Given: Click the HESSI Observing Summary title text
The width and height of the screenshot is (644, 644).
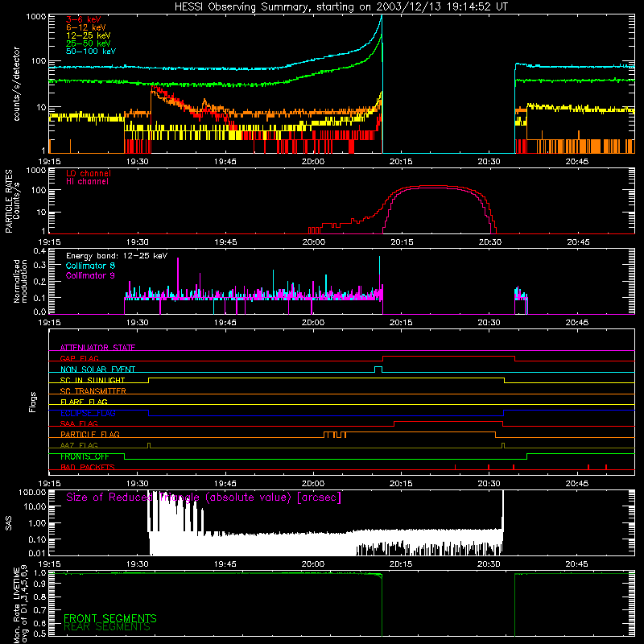Looking at the screenshot, I should pyautogui.click(x=341, y=7).
